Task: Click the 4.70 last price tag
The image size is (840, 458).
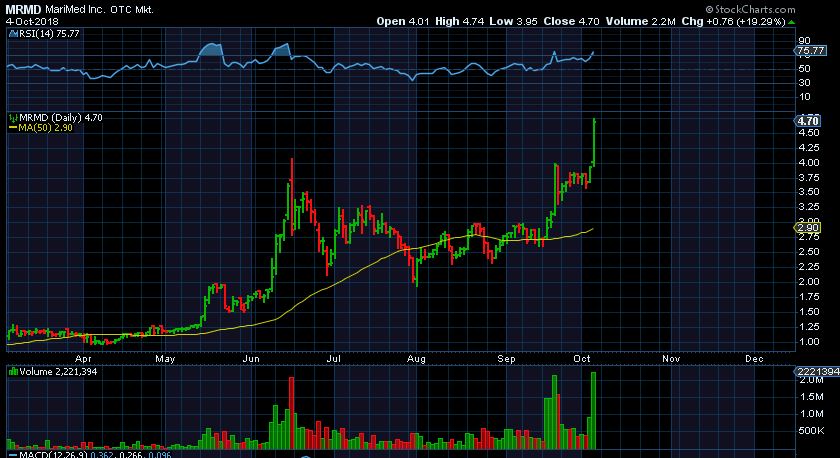Action: tap(808, 121)
